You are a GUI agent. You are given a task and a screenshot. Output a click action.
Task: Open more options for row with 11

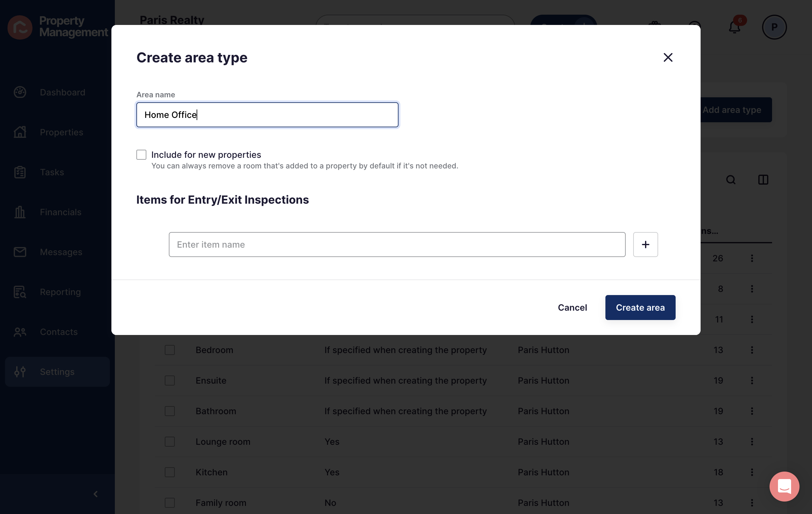pyautogui.click(x=752, y=319)
